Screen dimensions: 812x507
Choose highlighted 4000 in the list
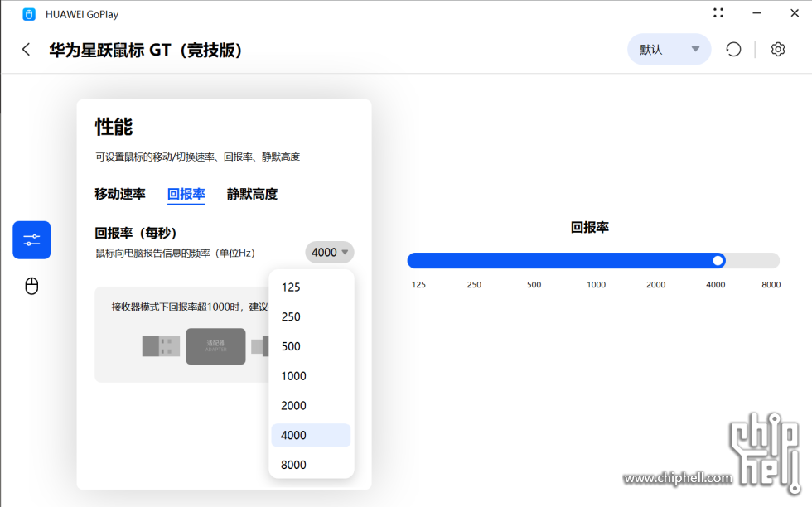(x=312, y=435)
